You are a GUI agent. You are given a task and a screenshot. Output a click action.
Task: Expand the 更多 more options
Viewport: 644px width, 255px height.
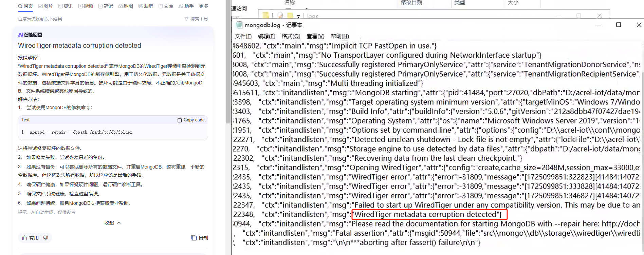(204, 6)
